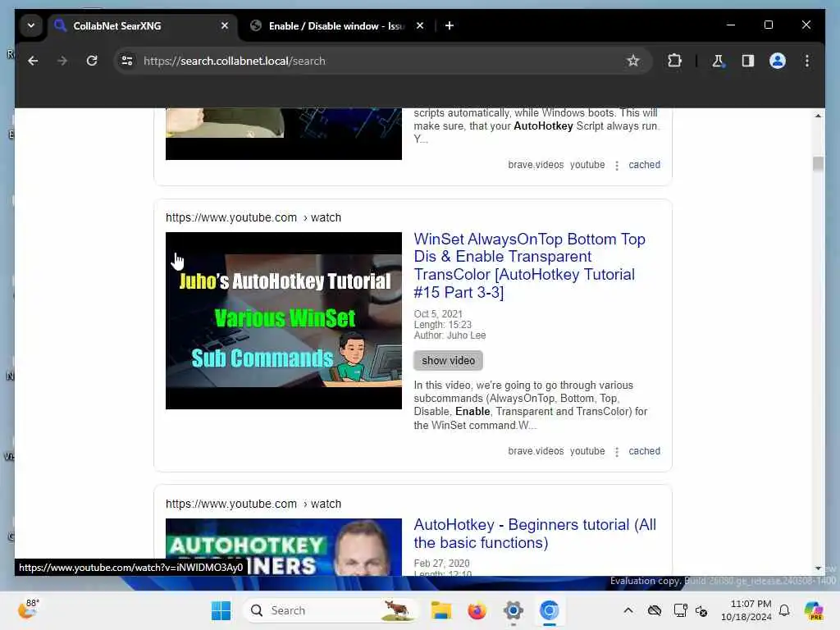Image resolution: width=840 pixels, height=630 pixels.
Task: Open cached link for WinSet result
Action: coord(644,451)
